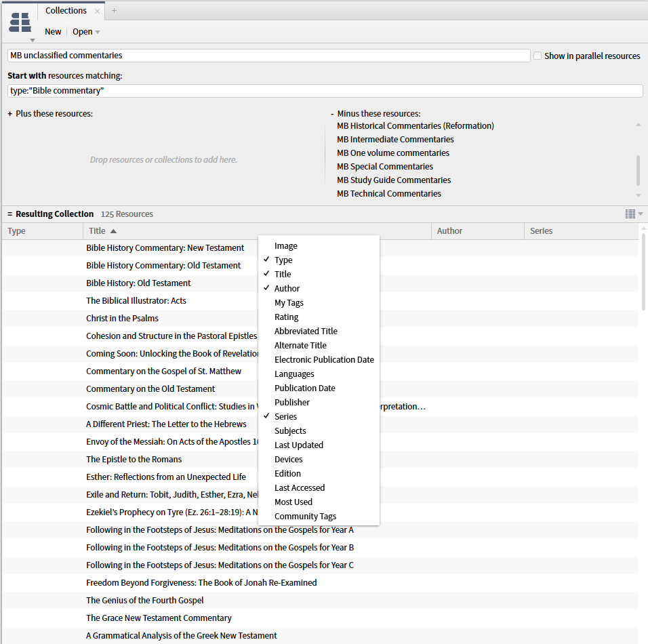Uncheck 'Type' in the column list

(283, 260)
